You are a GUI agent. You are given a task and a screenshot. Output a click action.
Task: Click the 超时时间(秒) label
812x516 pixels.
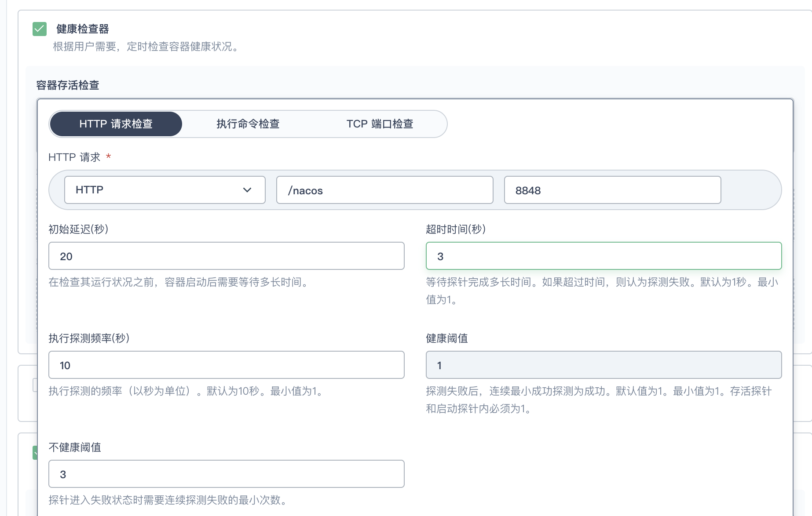456,229
